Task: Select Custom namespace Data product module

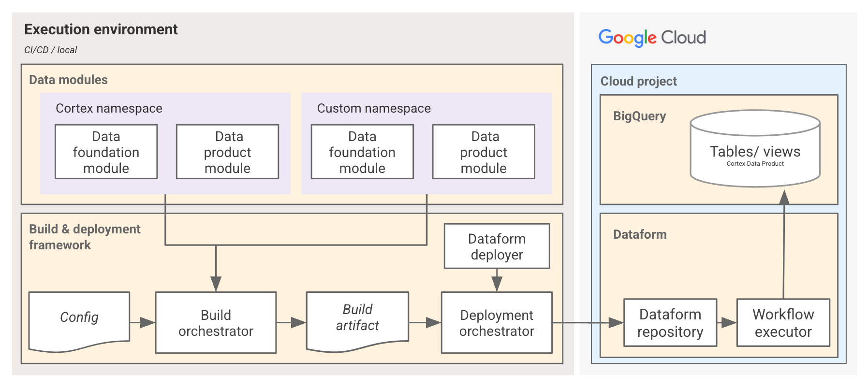Action: [484, 152]
